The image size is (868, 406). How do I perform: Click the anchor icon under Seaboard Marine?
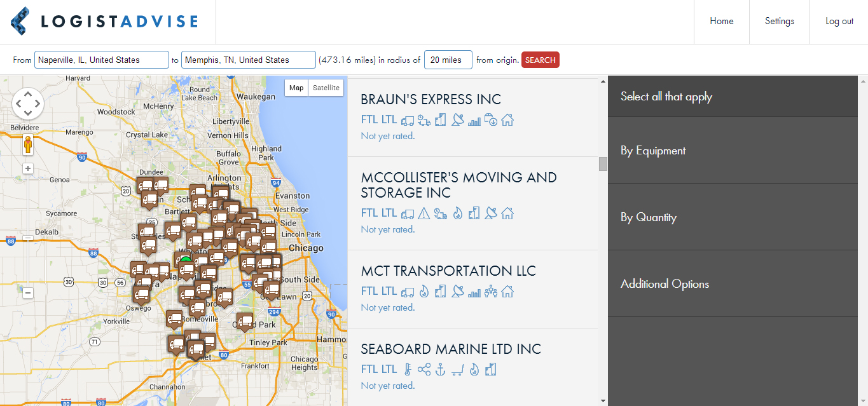click(x=440, y=369)
